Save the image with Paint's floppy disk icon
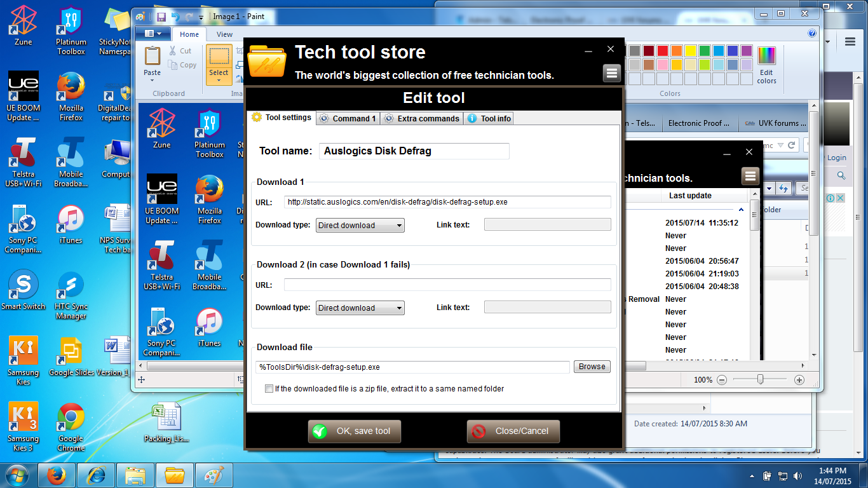Image resolution: width=868 pixels, height=488 pixels. tap(161, 17)
